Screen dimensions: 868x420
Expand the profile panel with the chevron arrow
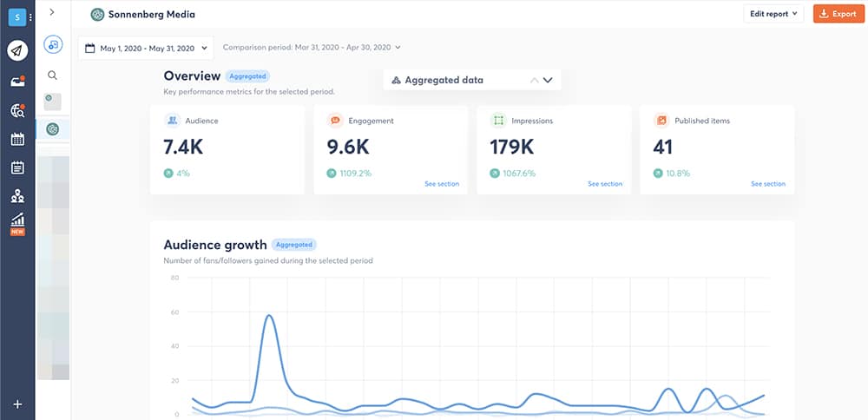tap(52, 12)
